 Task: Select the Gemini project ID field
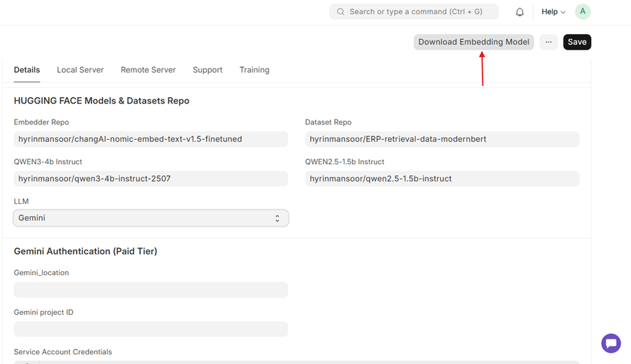[150, 329]
